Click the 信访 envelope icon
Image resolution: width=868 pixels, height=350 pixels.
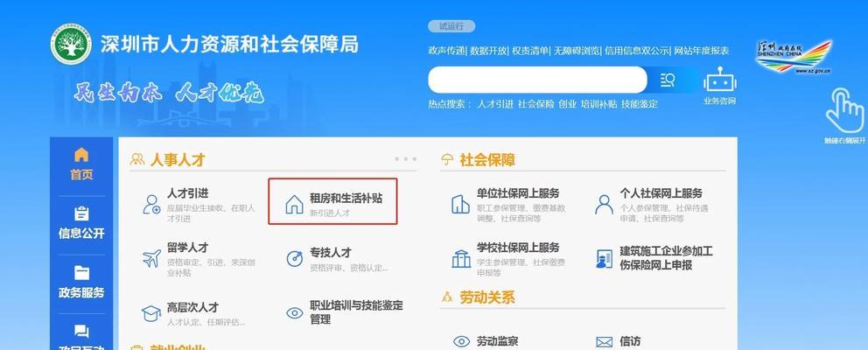(605, 342)
